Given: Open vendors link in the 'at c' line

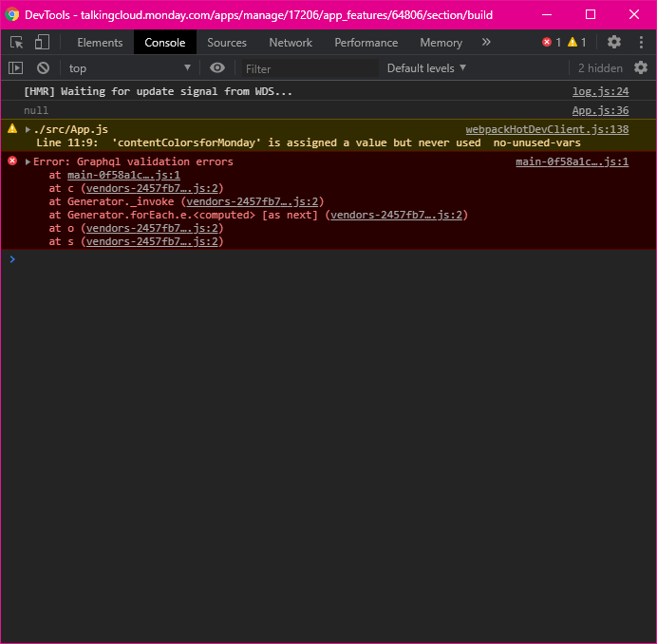Looking at the screenshot, I should pyautogui.click(x=152, y=188).
